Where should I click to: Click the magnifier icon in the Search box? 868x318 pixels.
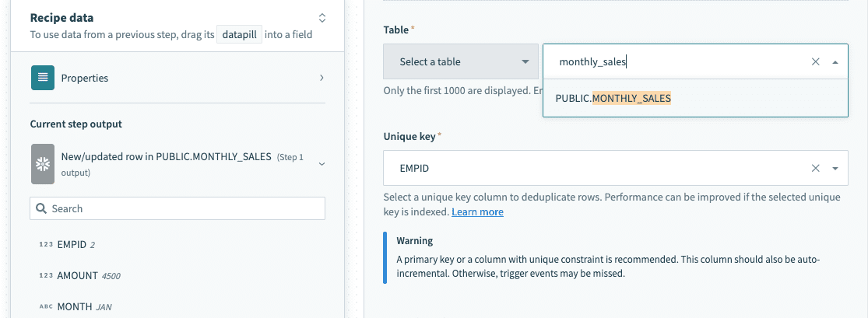coord(41,208)
